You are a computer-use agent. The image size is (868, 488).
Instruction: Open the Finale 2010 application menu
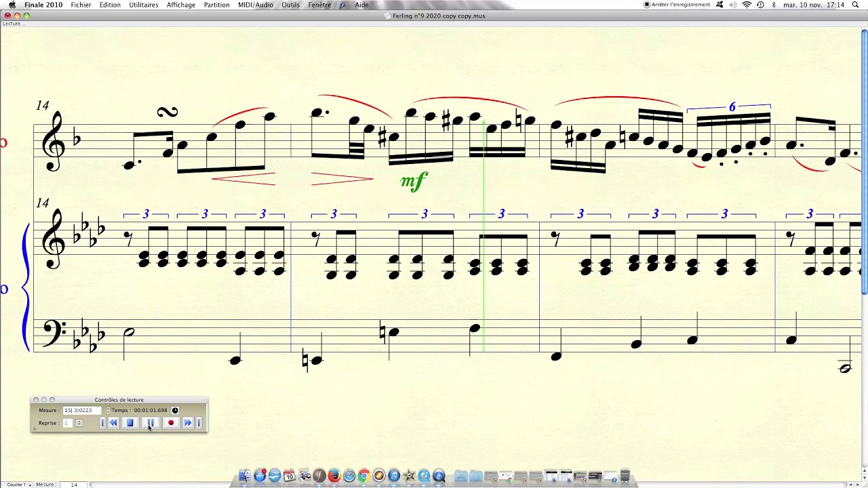(x=43, y=5)
